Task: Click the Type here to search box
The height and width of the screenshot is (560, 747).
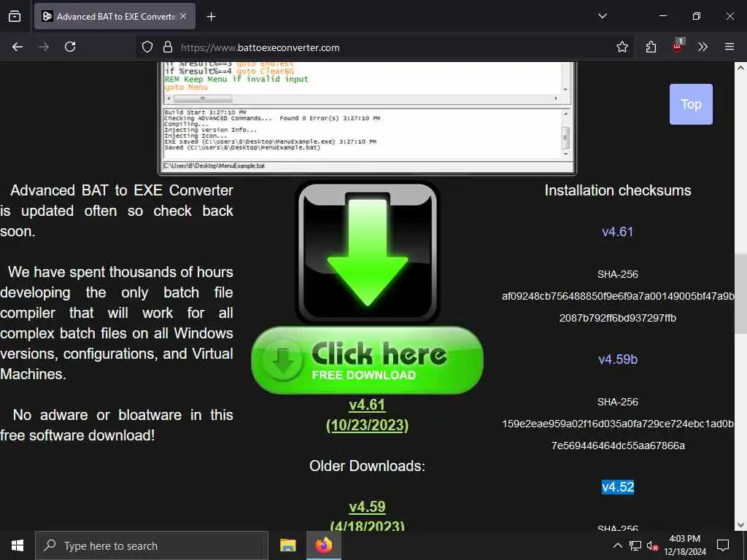Action: 152,545
